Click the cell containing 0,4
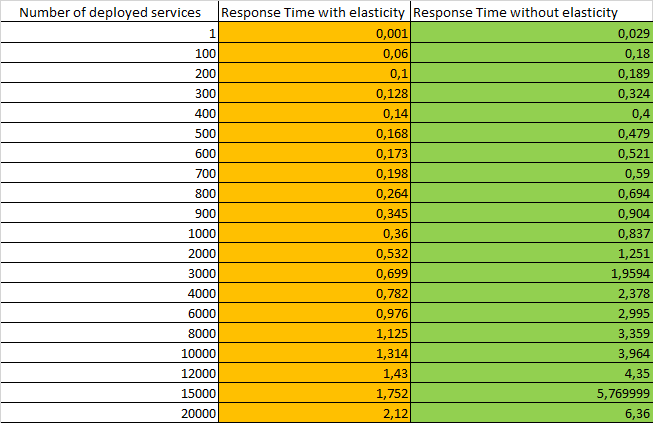The width and height of the screenshot is (653, 423). pyautogui.click(x=532, y=112)
